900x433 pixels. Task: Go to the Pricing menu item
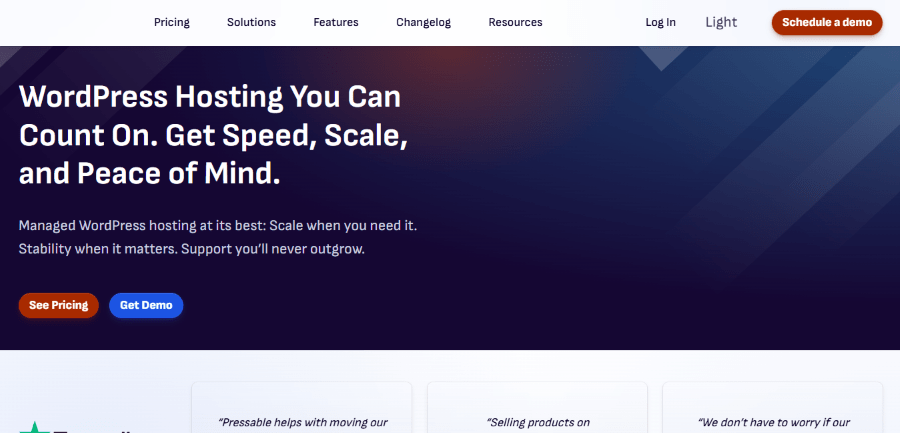(x=172, y=22)
